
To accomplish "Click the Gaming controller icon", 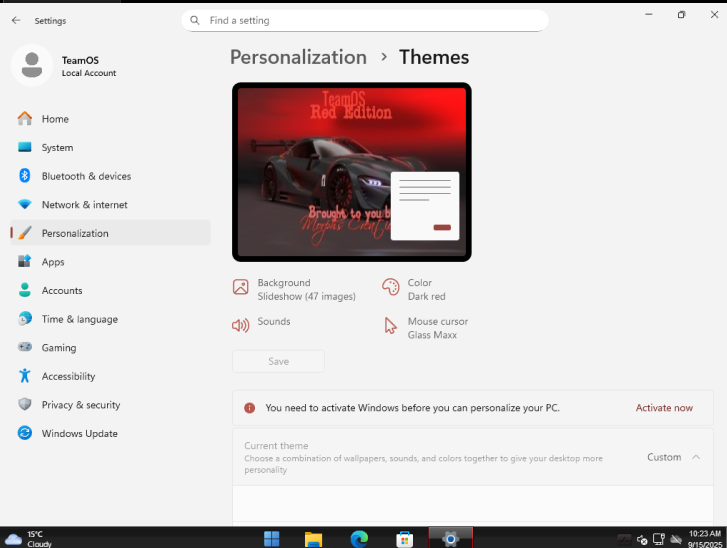I will point(25,347).
